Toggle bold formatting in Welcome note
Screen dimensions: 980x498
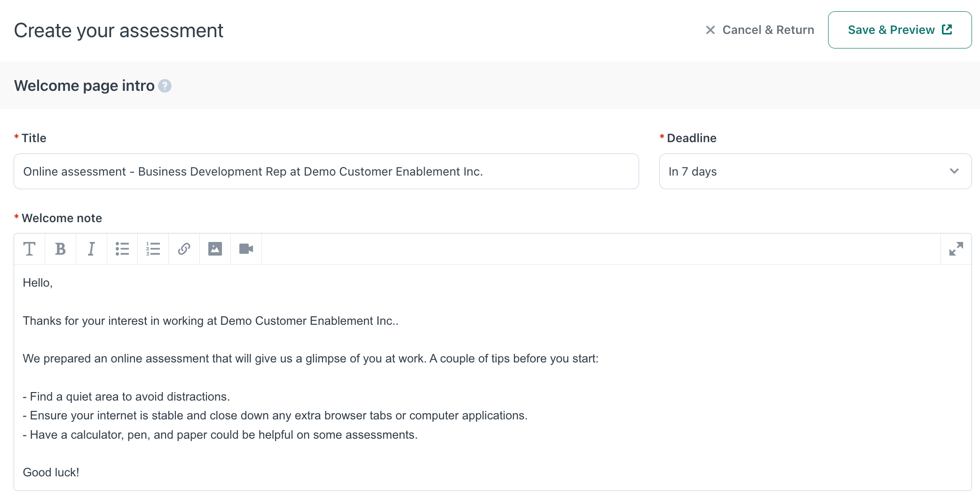[60, 249]
